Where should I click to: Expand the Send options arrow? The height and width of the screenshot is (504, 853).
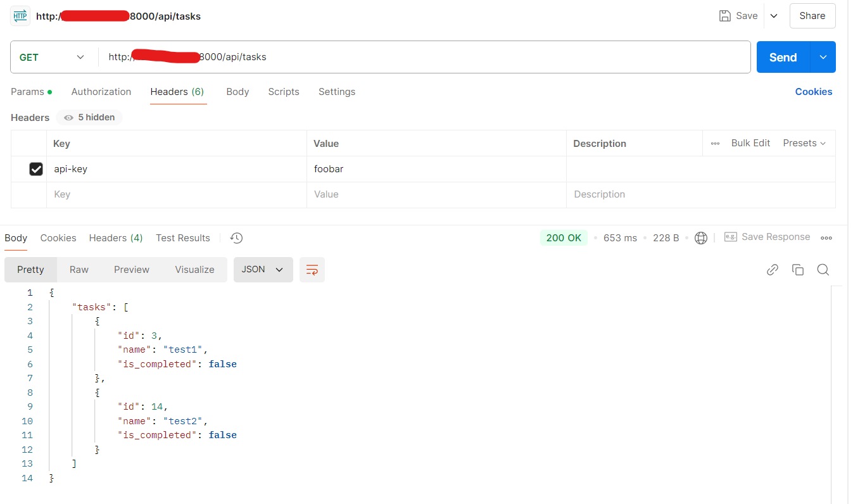click(x=823, y=57)
